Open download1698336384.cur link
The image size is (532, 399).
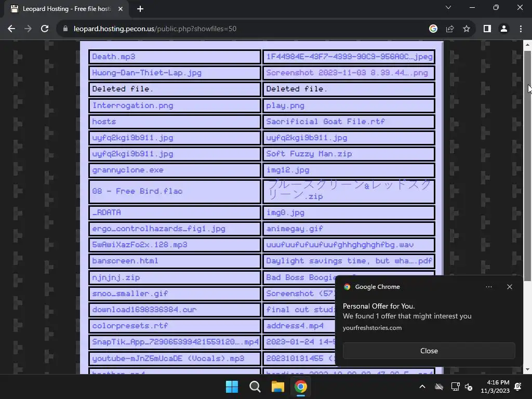point(144,310)
